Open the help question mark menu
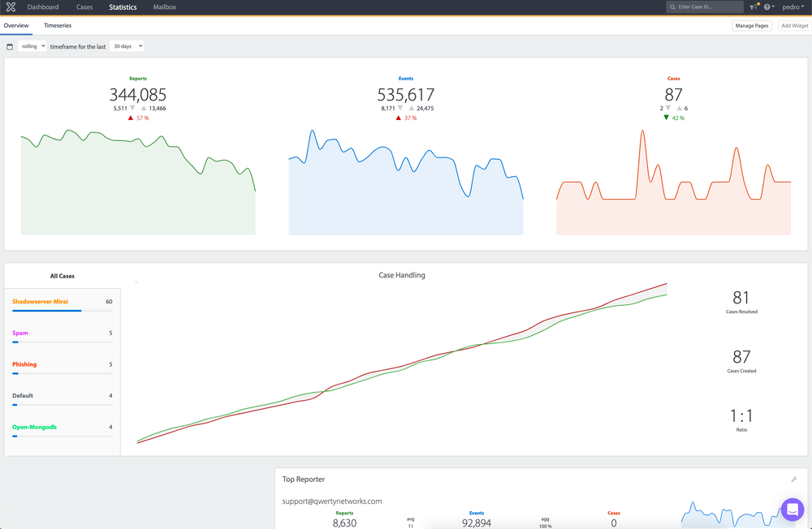The image size is (812, 529). pos(768,6)
